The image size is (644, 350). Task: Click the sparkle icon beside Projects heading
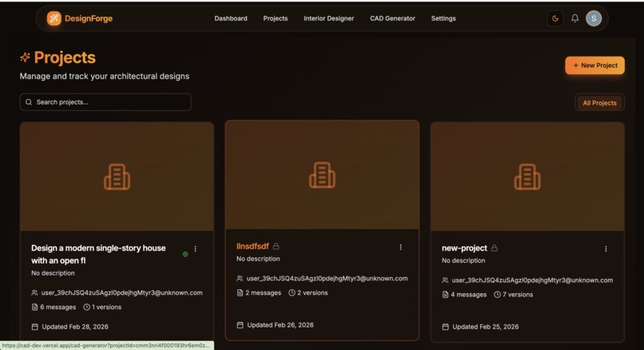[25, 57]
